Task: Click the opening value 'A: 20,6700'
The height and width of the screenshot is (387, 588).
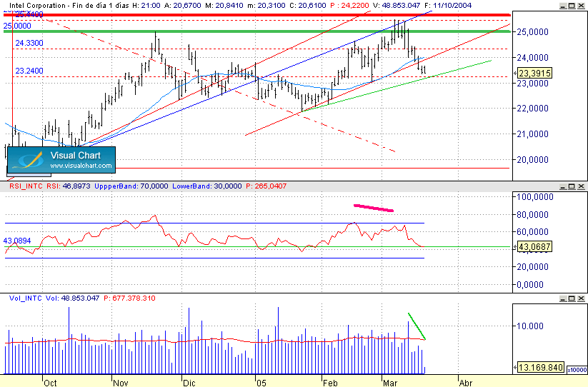Action: (182, 6)
